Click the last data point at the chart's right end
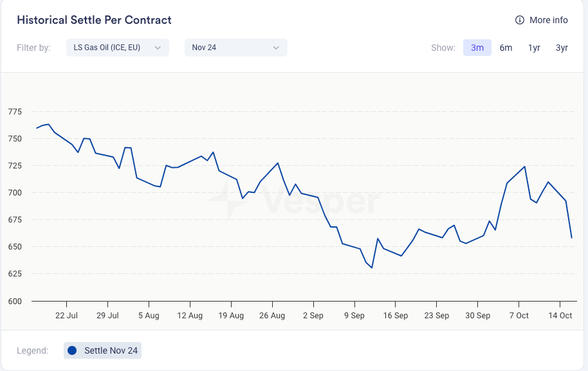 tap(571, 238)
